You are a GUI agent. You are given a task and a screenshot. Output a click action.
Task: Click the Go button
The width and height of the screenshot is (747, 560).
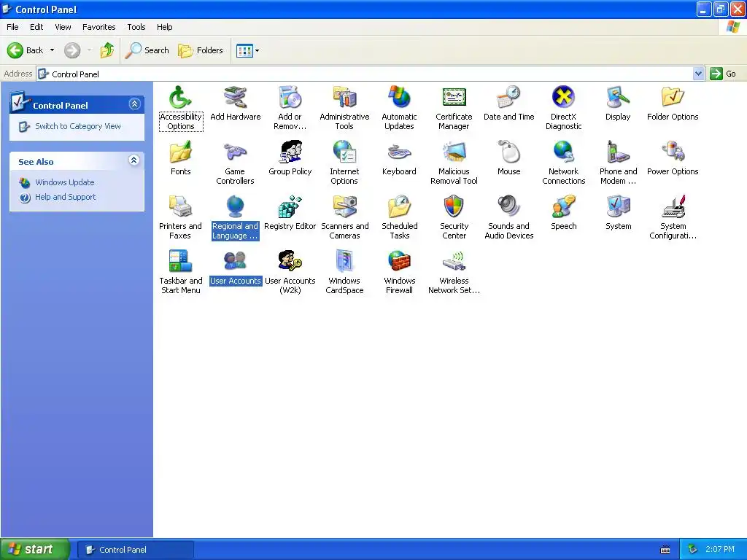tap(723, 74)
